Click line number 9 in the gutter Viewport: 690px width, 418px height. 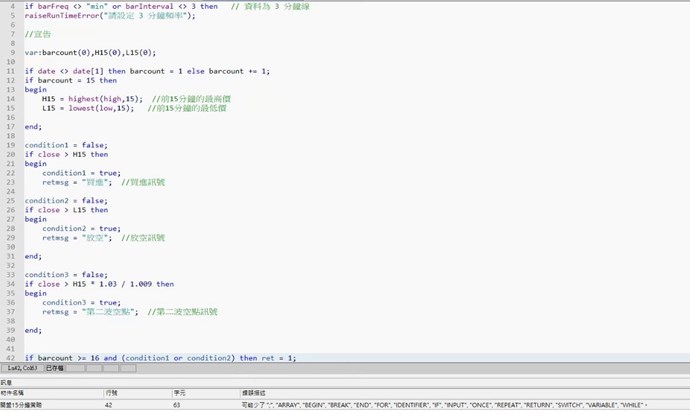pyautogui.click(x=11, y=53)
